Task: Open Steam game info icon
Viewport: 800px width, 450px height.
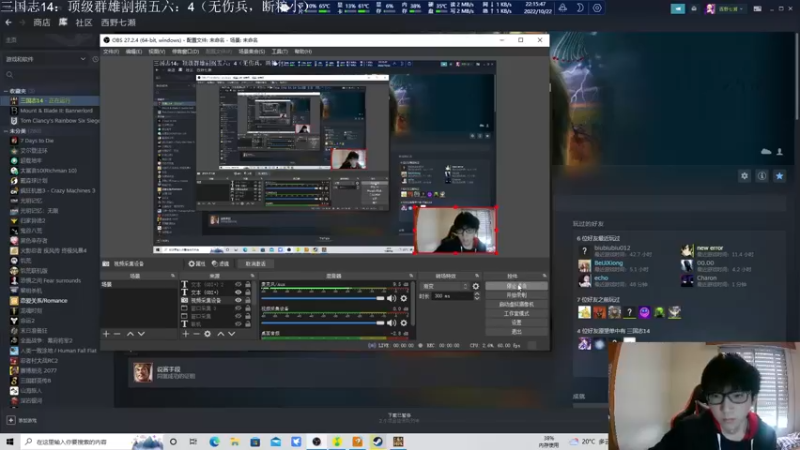Action: click(762, 176)
